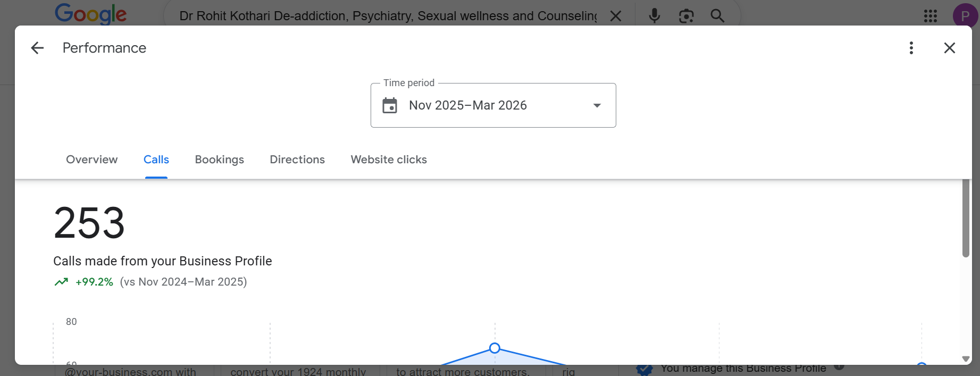Go back using the Performance back arrow
Image resolution: width=980 pixels, height=376 pixels.
(37, 48)
